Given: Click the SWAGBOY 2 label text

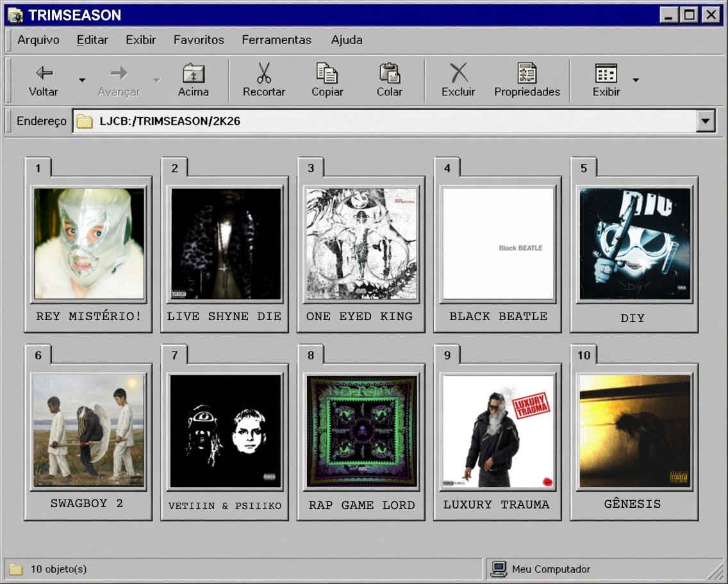Looking at the screenshot, I should coord(87,503).
